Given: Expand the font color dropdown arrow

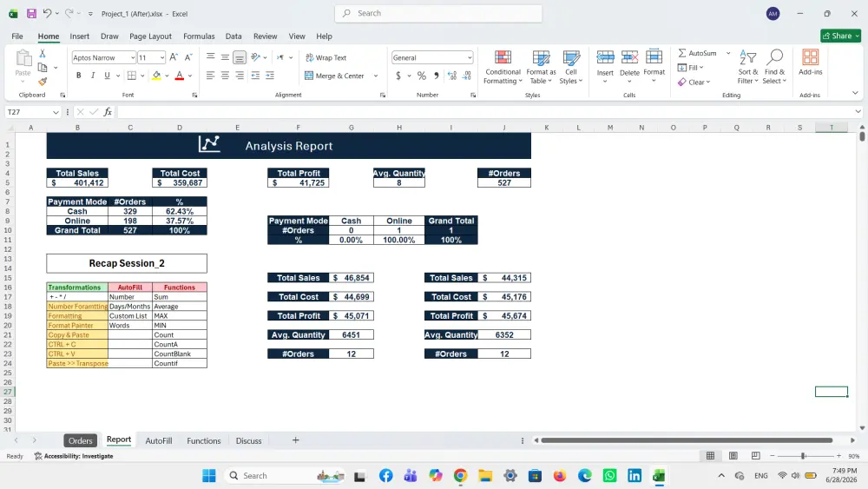Looking at the screenshot, I should [190, 76].
